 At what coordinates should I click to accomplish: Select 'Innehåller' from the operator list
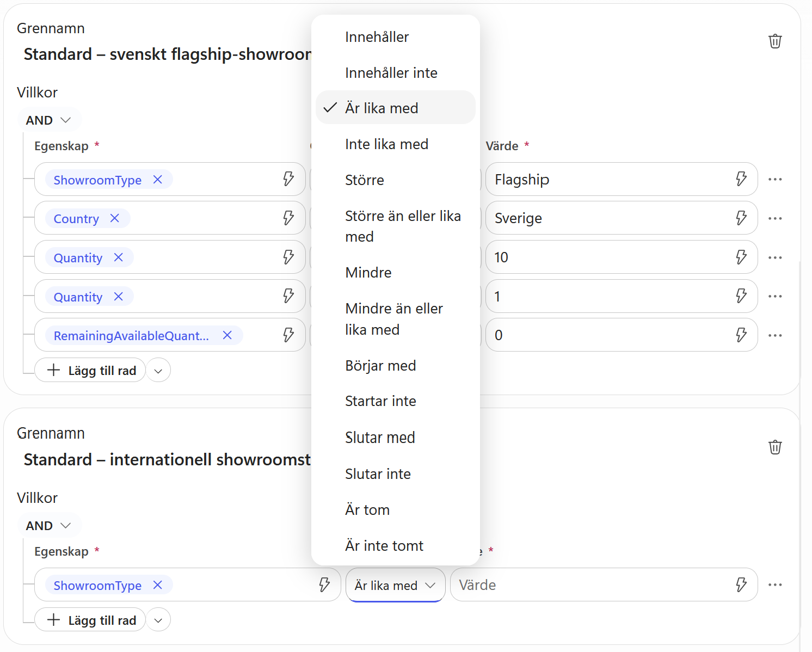pyautogui.click(x=396, y=37)
